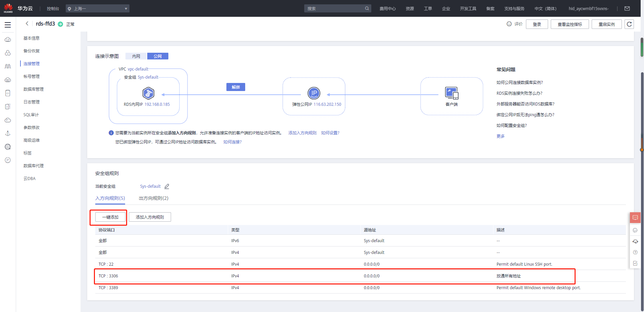The width and height of the screenshot is (644, 312).
Task: Open SQL审计 in side menu
Action: tap(31, 115)
